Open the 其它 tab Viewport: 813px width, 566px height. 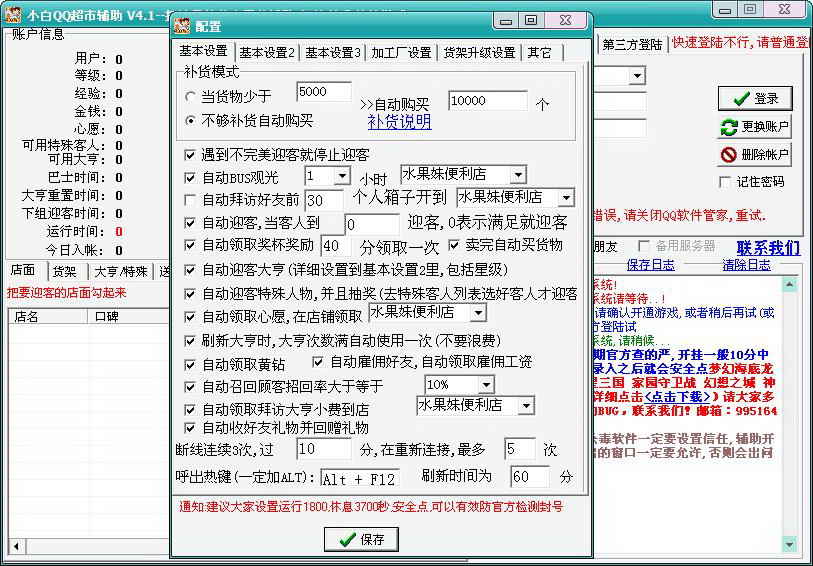pos(542,52)
